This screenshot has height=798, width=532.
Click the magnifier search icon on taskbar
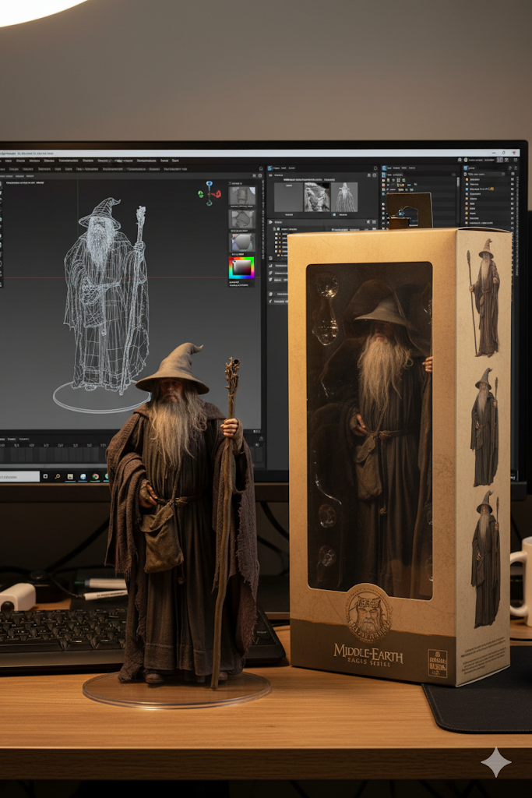[x=58, y=477]
